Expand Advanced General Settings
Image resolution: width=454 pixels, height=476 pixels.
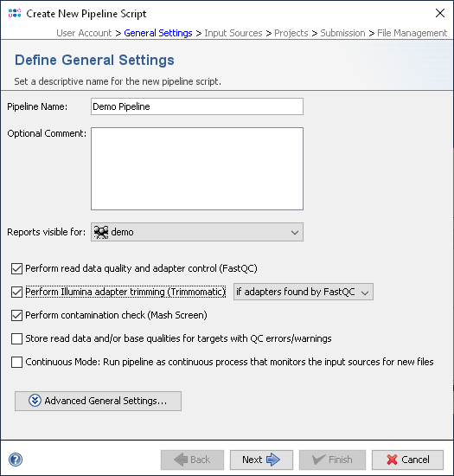tap(98, 401)
